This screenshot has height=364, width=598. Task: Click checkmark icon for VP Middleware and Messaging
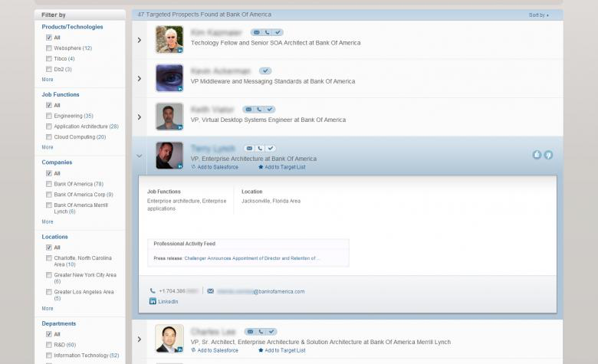[x=265, y=71]
